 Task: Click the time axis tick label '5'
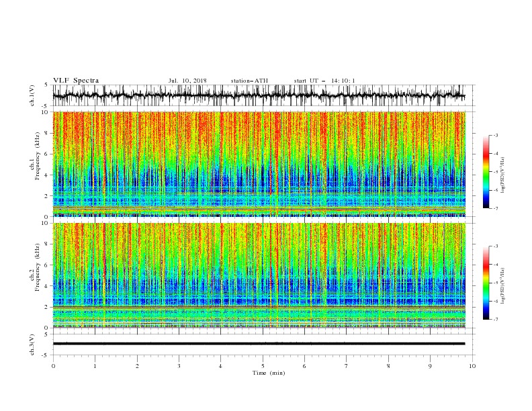pyautogui.click(x=263, y=366)
